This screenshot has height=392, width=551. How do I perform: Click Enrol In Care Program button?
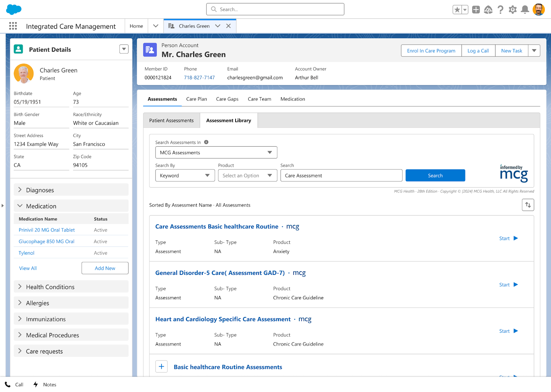431,51
